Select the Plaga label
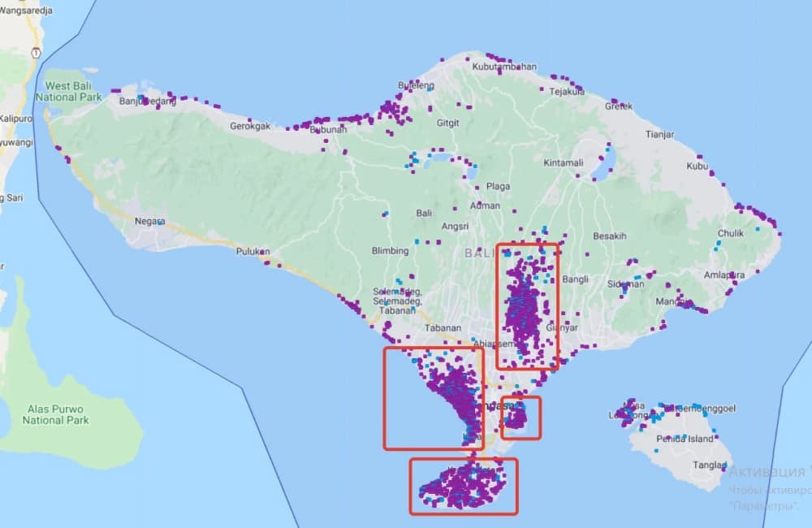Viewport: 812px width, 528px height. click(499, 186)
